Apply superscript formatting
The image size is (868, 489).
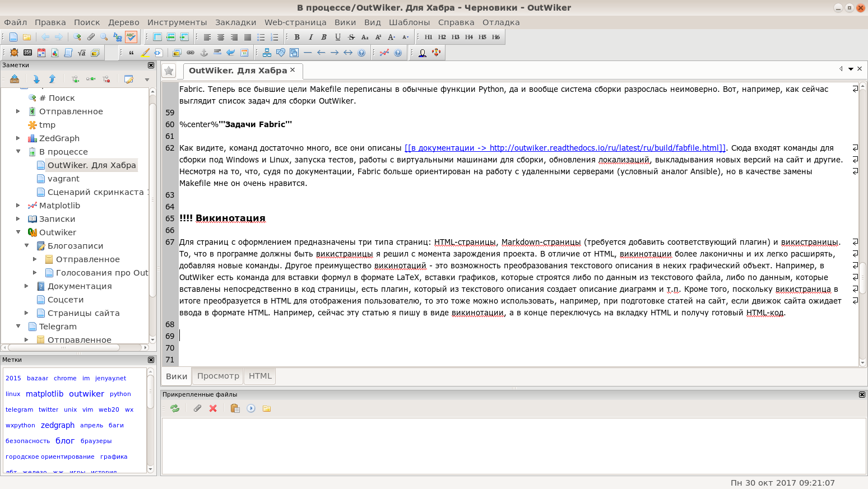(378, 37)
